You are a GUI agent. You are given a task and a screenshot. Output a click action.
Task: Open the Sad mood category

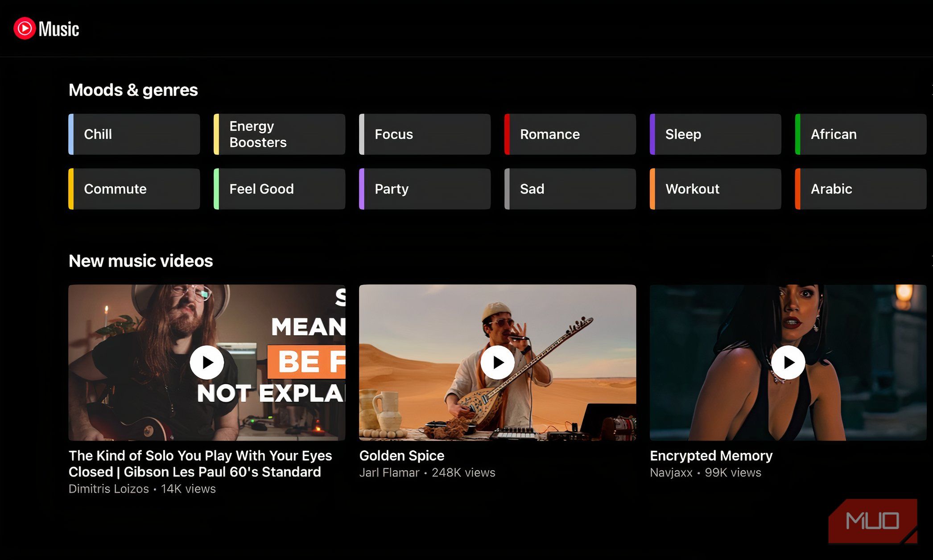tap(570, 189)
